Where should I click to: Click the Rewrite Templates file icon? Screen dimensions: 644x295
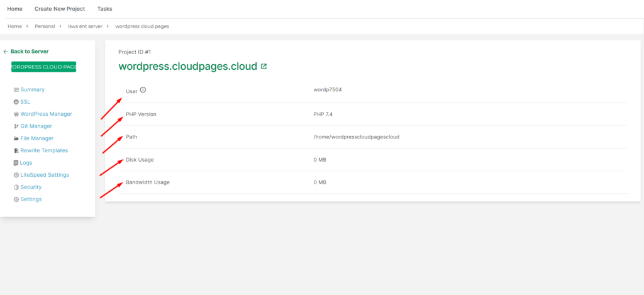click(x=16, y=151)
